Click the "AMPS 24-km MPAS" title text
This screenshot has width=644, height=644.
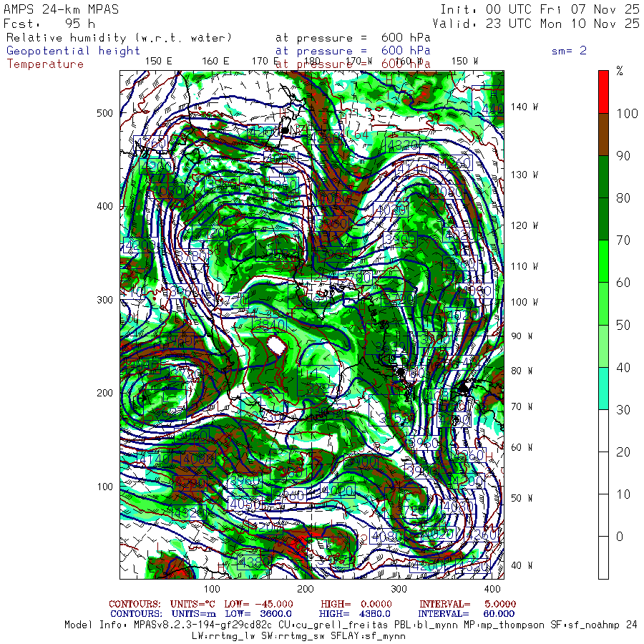tap(62, 9)
